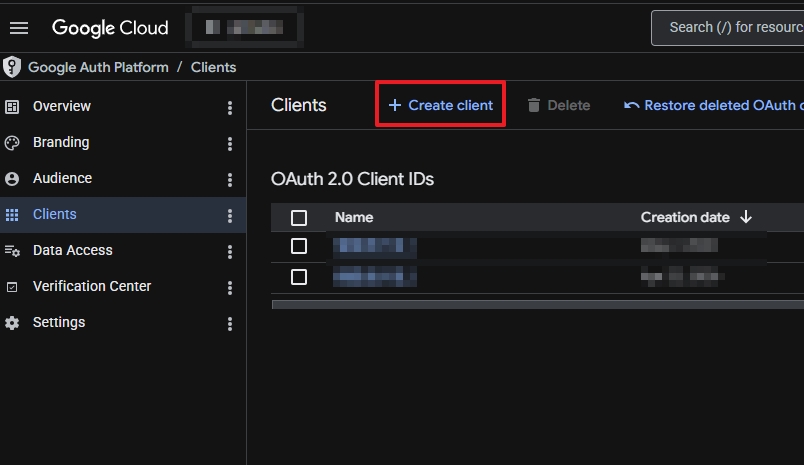Open Data Access in the sidebar

tap(73, 250)
